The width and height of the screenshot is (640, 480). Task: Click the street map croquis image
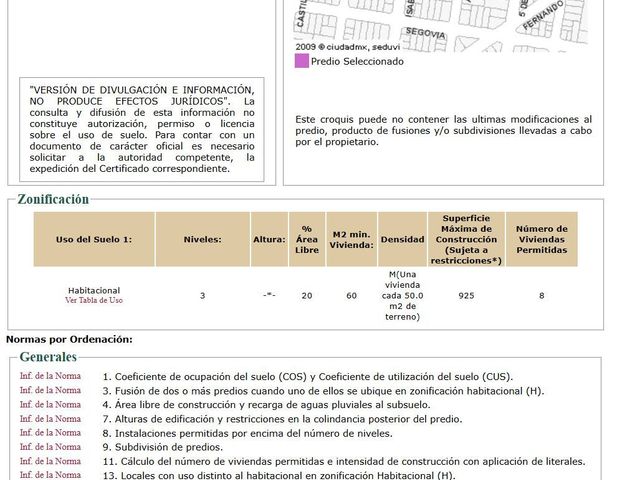click(x=441, y=25)
